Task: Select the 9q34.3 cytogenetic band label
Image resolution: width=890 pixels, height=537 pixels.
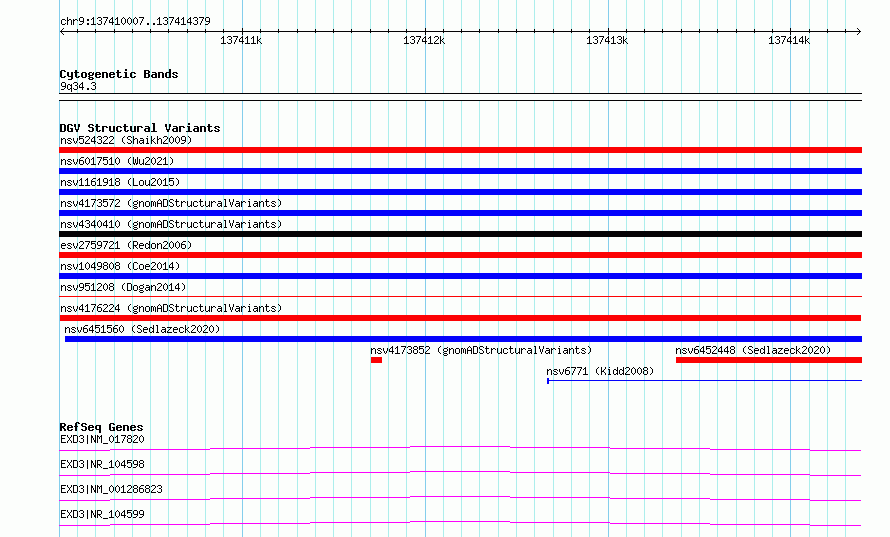Action: tap(78, 86)
